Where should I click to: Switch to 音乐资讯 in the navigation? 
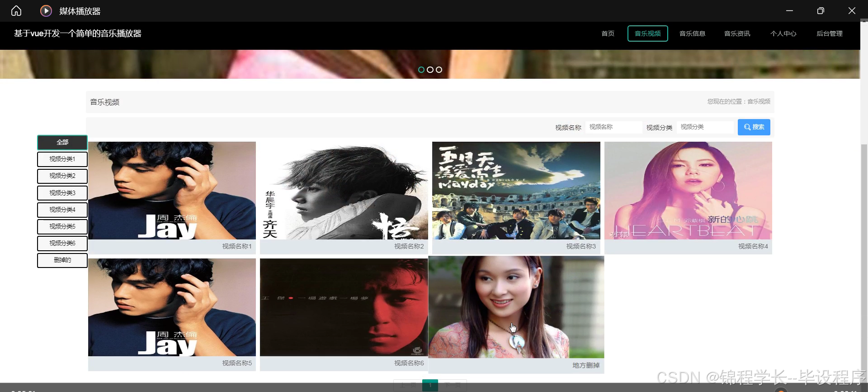(x=737, y=33)
